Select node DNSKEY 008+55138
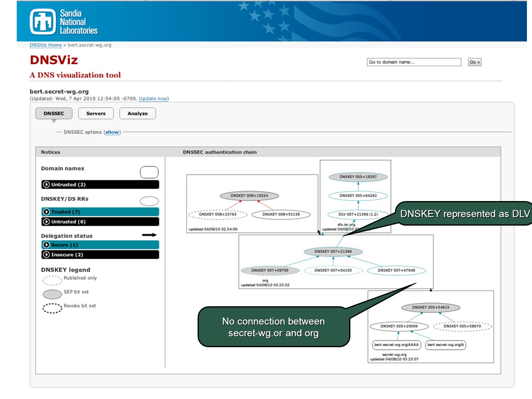This screenshot has height=399, width=532. tap(281, 214)
